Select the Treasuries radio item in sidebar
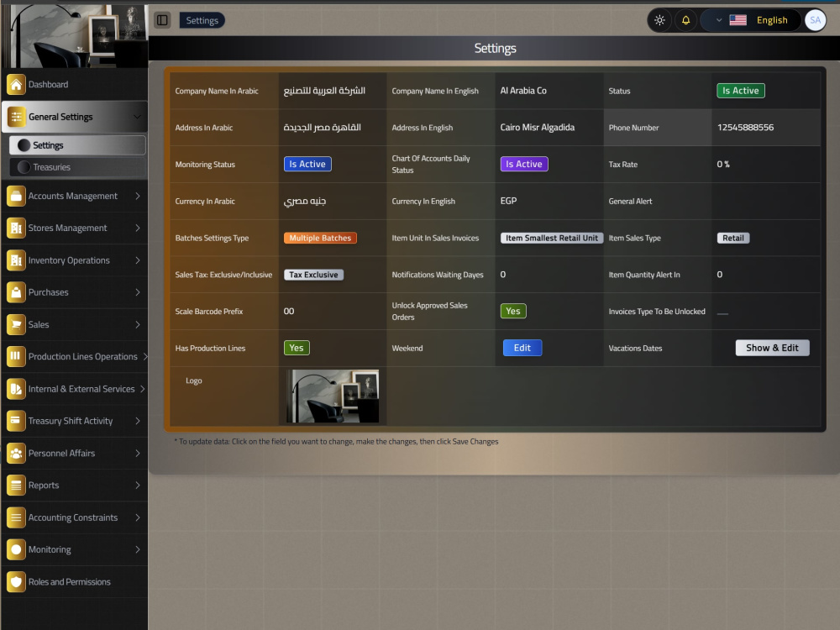This screenshot has width=840, height=630. click(77, 167)
